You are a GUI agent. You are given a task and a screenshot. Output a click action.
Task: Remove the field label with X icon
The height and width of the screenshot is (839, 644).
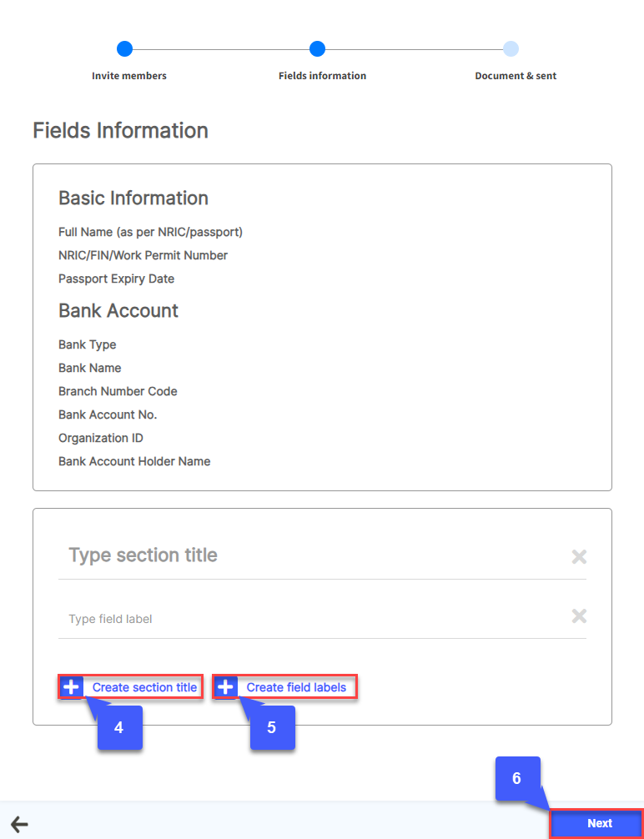tap(579, 616)
